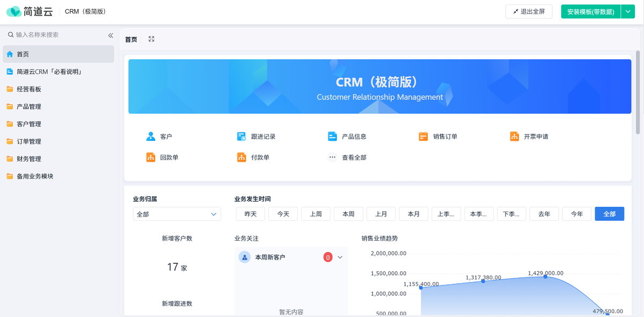Select the 上周 time filter
644x317 pixels.
(x=316, y=214)
